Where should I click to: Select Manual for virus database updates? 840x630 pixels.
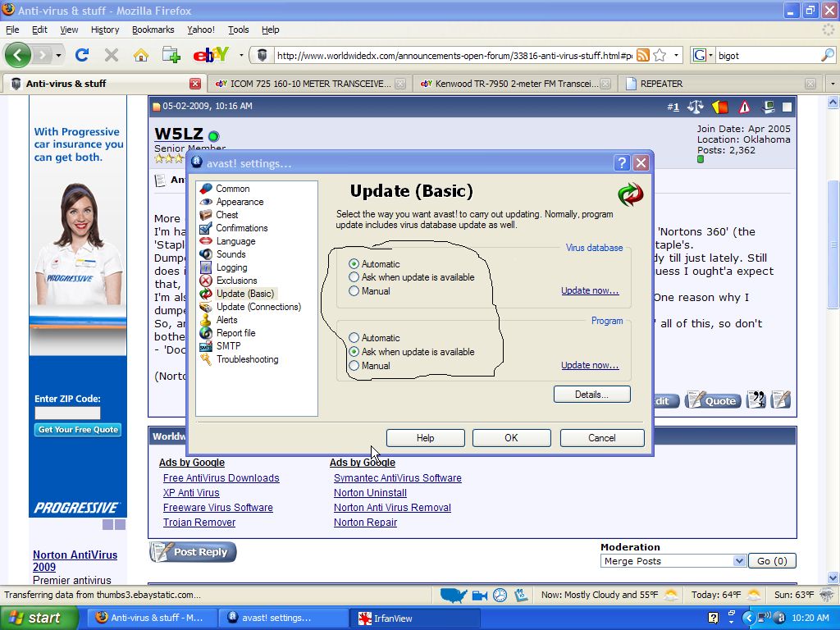point(354,291)
